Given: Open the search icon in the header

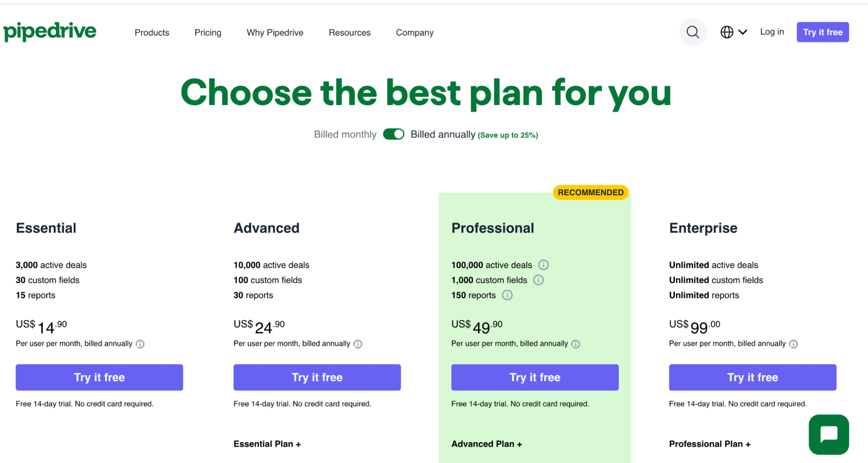Looking at the screenshot, I should pyautogui.click(x=693, y=32).
